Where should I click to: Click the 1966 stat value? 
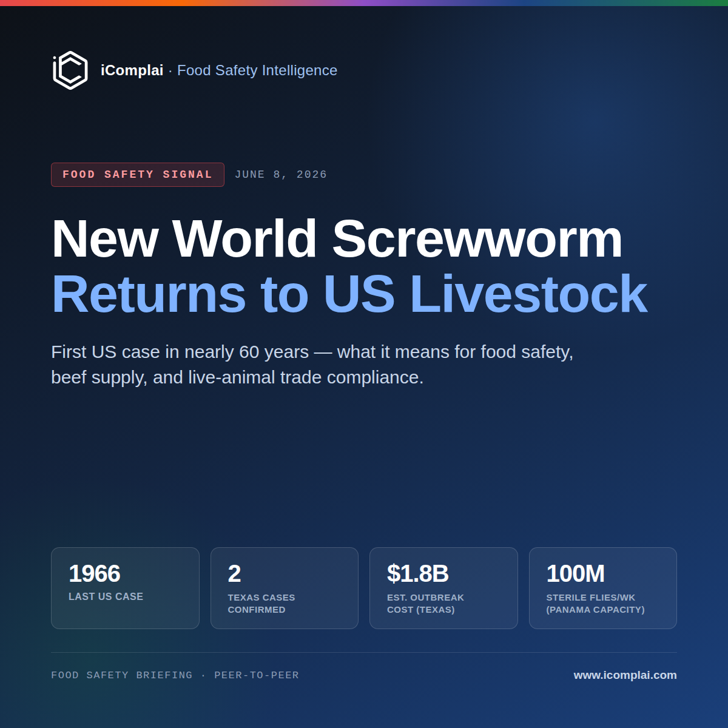click(95, 573)
